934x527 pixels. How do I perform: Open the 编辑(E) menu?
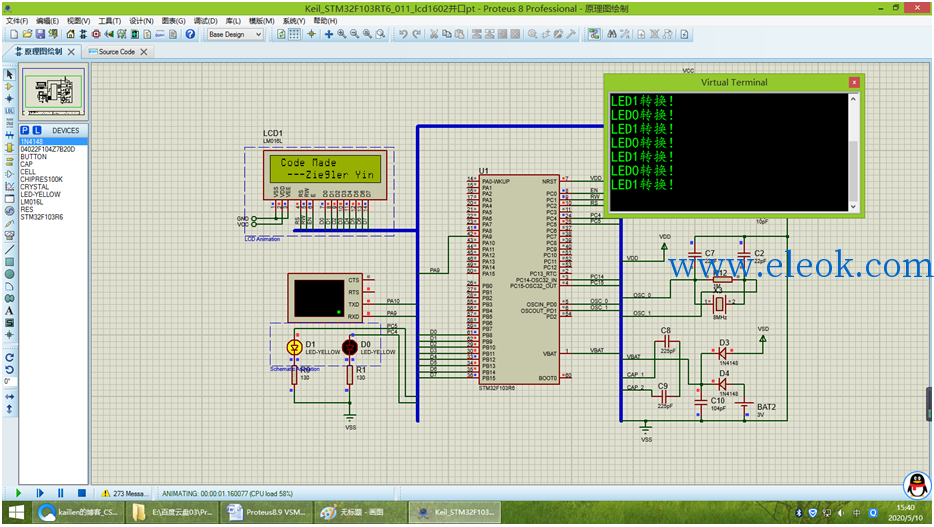click(x=47, y=20)
